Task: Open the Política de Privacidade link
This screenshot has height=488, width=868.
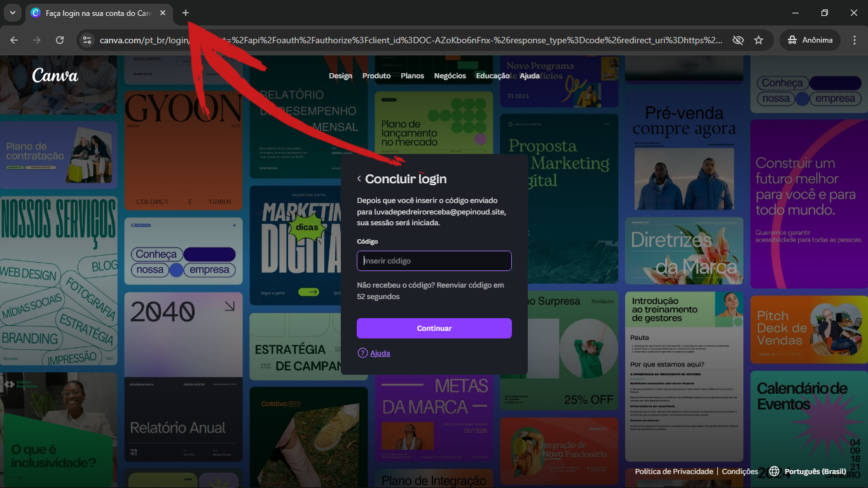Action: (674, 471)
